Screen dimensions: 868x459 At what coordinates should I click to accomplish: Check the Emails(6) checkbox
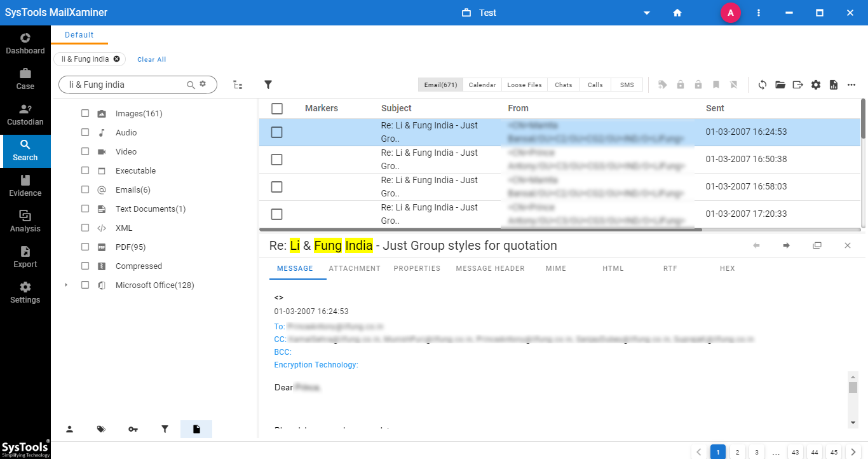click(x=85, y=189)
